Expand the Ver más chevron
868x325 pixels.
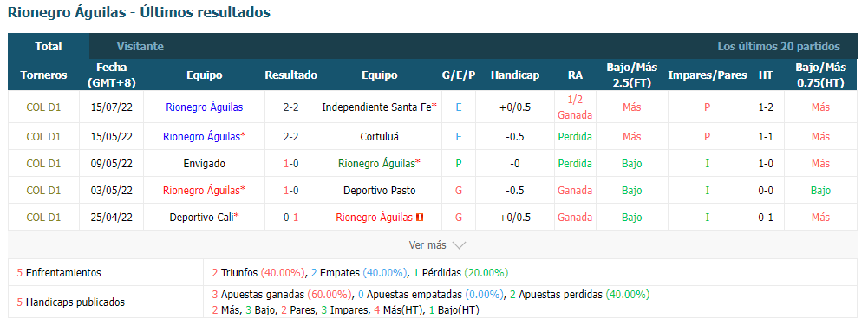point(460,244)
